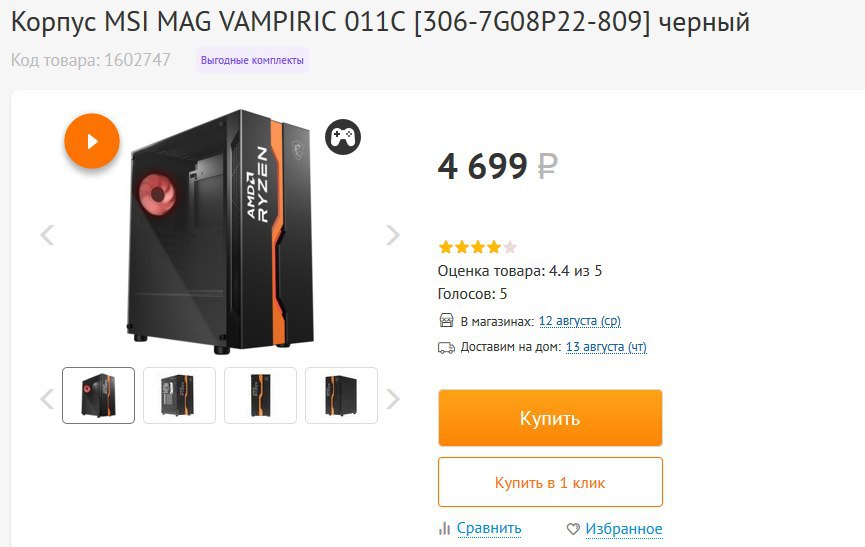This screenshot has height=547, width=865.
Task: Click the delivery truck icon
Action: [x=446, y=347]
